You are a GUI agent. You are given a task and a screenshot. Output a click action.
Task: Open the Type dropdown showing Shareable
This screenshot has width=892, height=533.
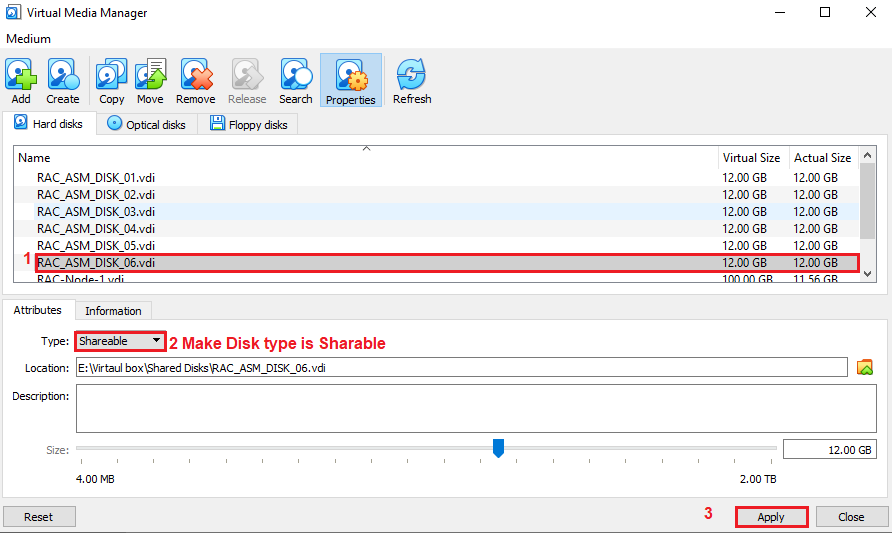coord(120,341)
